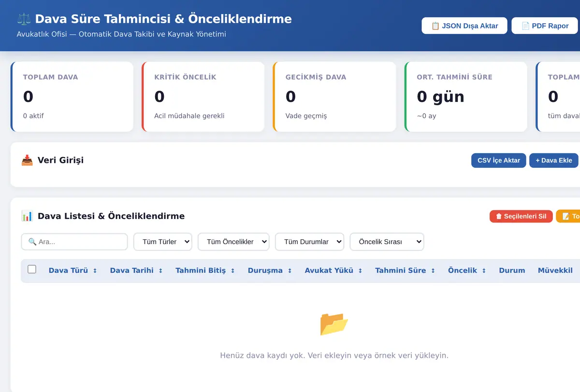Generate the PDF Rapor

545,26
